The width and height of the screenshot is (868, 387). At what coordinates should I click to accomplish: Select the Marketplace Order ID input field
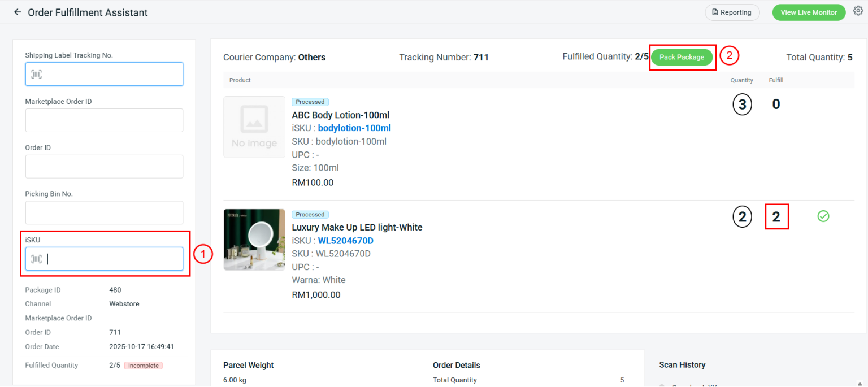click(x=104, y=120)
